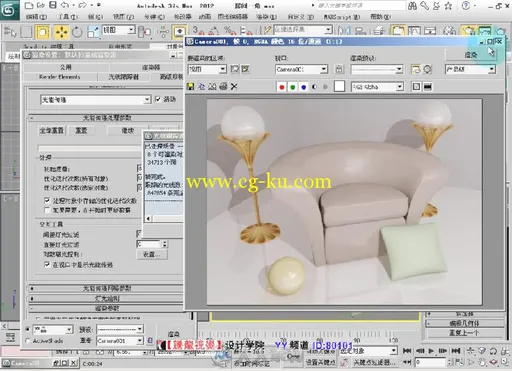Open the Mirror tool in main toolbar
The image size is (512, 371).
click(x=344, y=31)
